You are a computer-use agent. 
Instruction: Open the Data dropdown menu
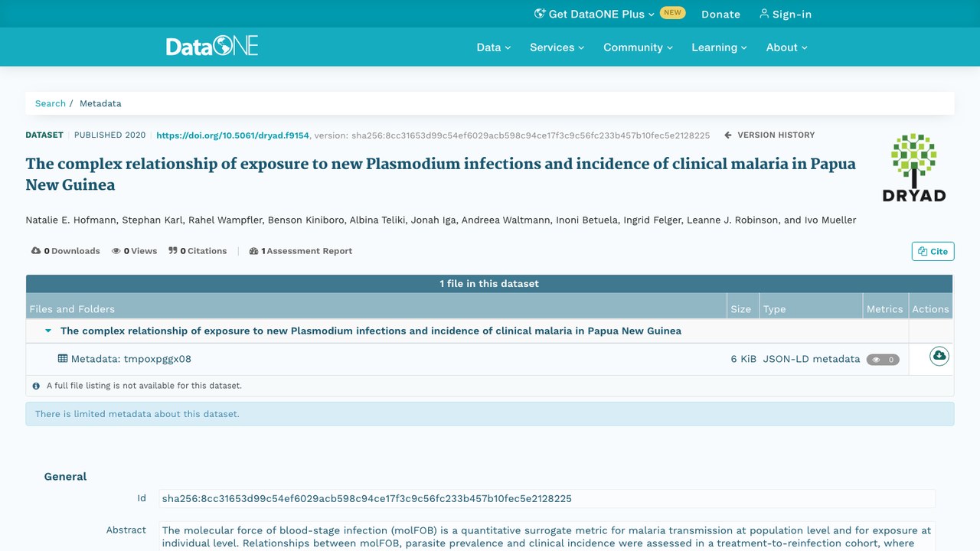tap(494, 47)
